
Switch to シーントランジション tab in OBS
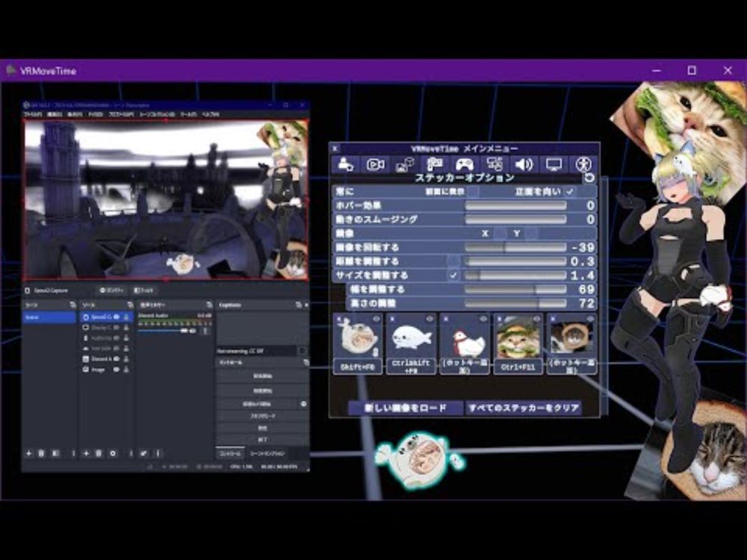(x=267, y=453)
